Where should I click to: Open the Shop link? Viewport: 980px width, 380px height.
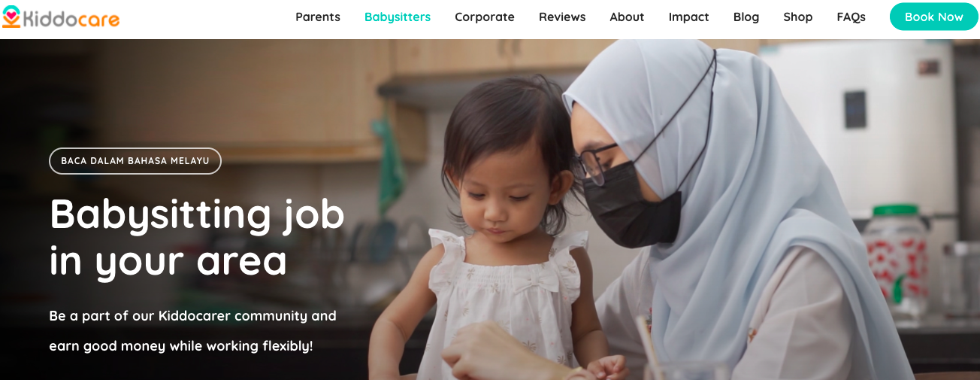click(x=798, y=17)
